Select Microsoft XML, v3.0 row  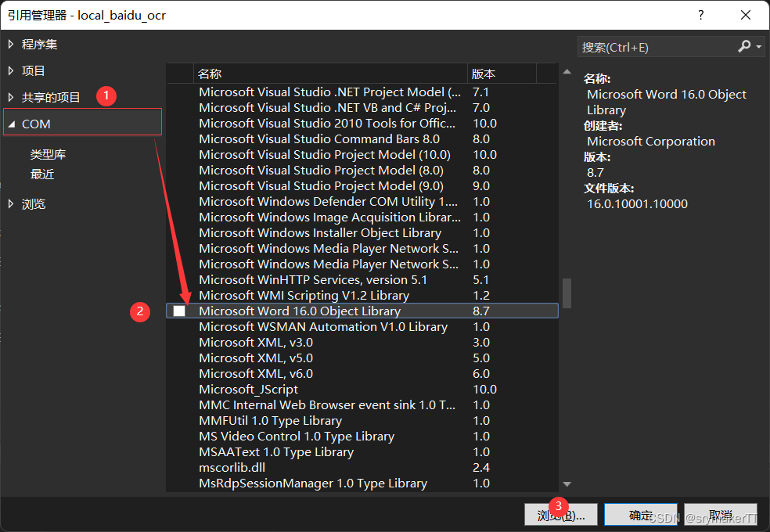[x=362, y=343]
